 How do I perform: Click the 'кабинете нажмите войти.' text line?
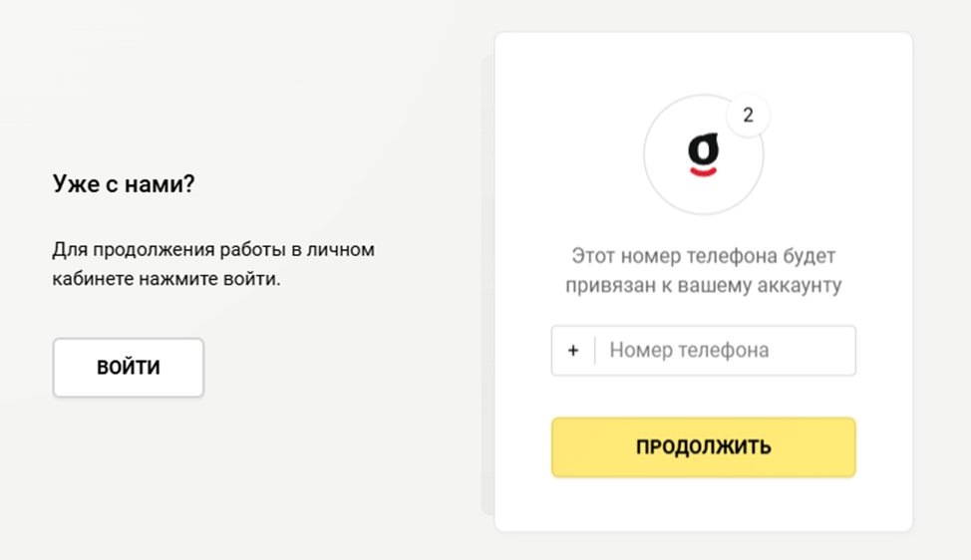[x=166, y=279]
